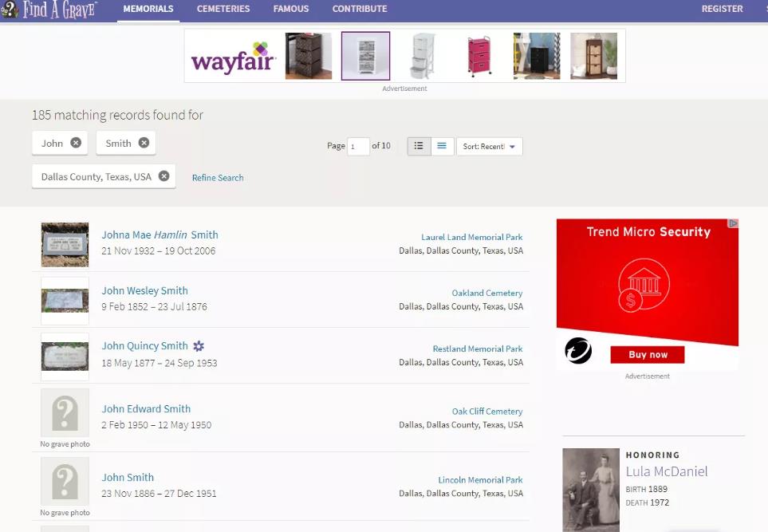Open the Famous menu tab
Image resolution: width=768 pixels, height=532 pixels.
pos(291,9)
